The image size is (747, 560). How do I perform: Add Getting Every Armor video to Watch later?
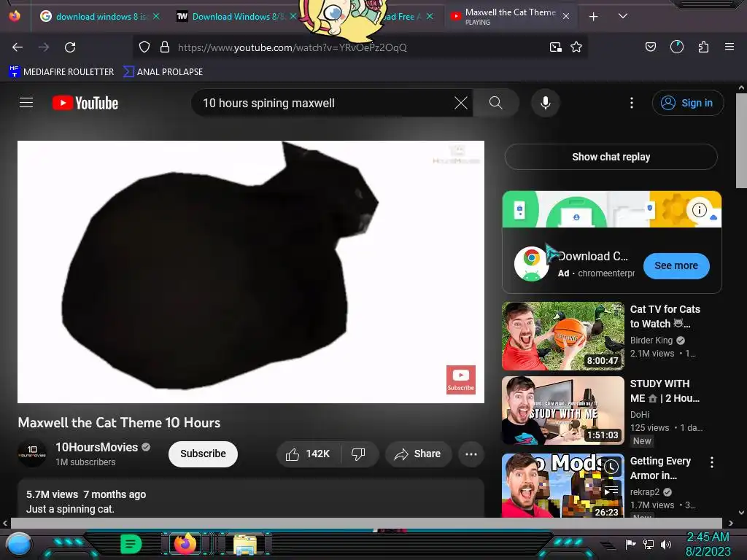[611, 467]
